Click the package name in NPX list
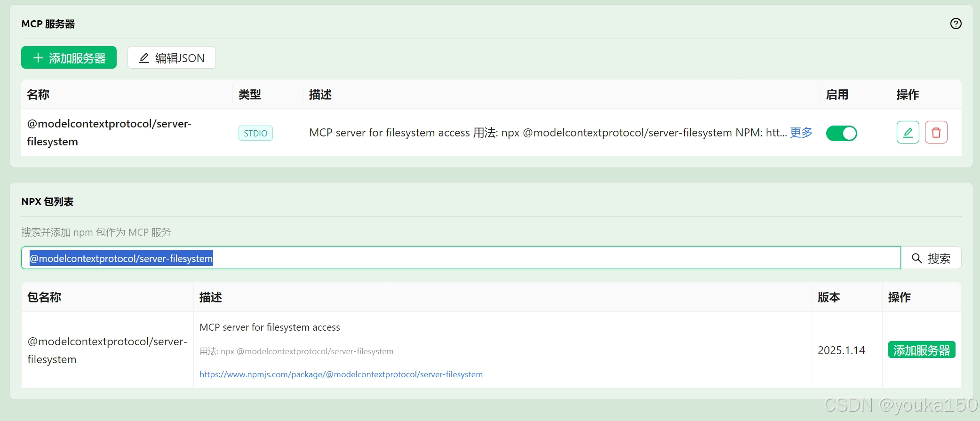This screenshot has width=980, height=421. tap(107, 350)
